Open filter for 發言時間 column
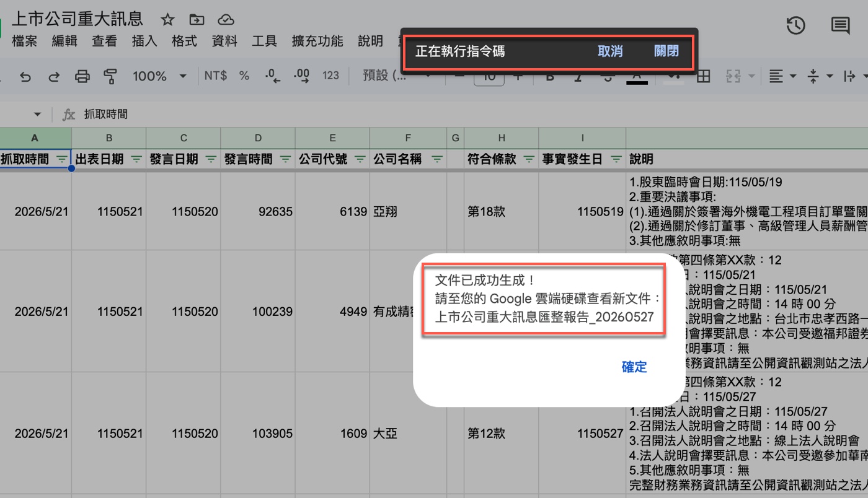 (x=285, y=160)
